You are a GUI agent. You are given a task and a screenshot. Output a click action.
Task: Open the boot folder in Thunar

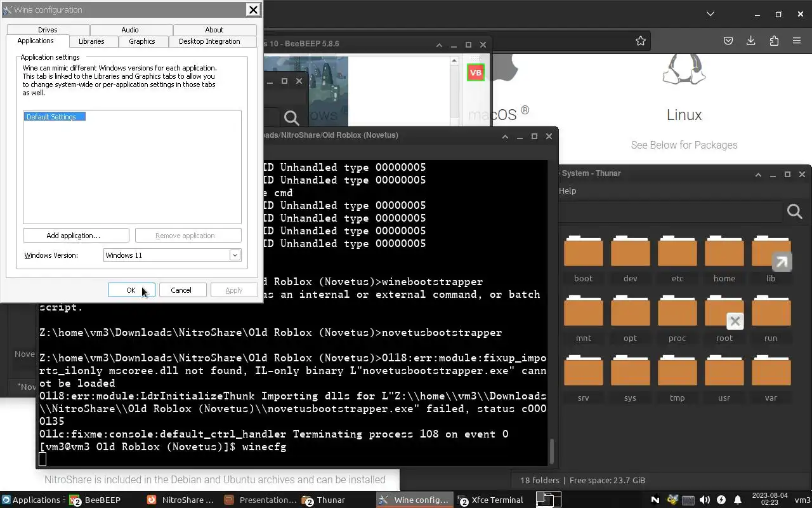click(x=583, y=251)
